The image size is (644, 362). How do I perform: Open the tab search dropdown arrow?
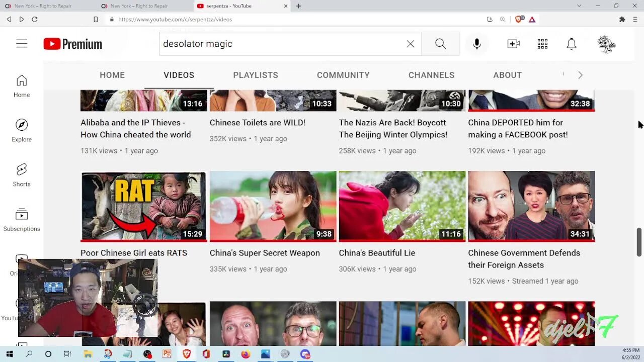(579, 6)
